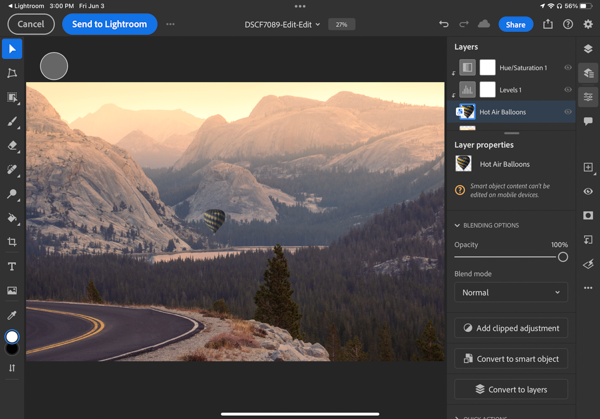Image resolution: width=600 pixels, height=419 pixels.
Task: Select the Eyedropper tool
Action: (x=12, y=315)
